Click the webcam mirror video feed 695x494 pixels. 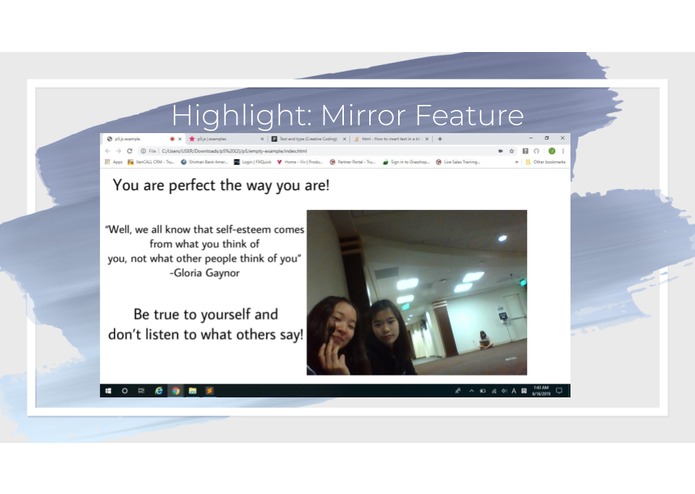point(417,292)
